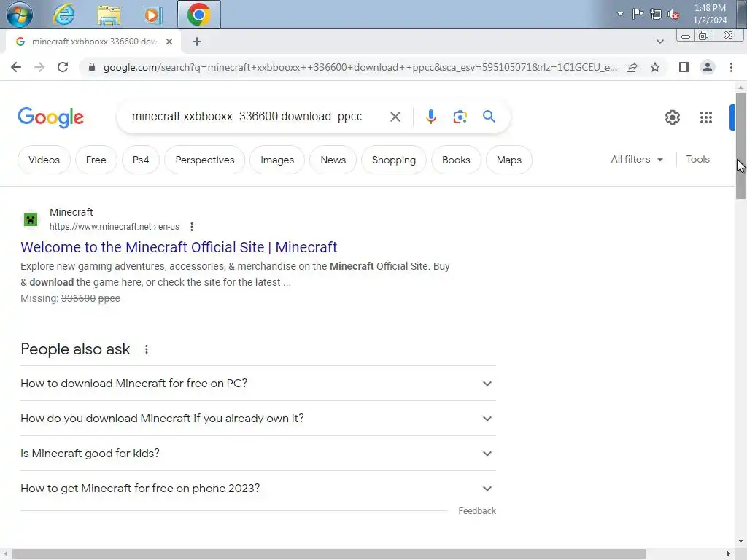The height and width of the screenshot is (560, 747).
Task: Open the Minecraft site name link
Action: (71, 212)
